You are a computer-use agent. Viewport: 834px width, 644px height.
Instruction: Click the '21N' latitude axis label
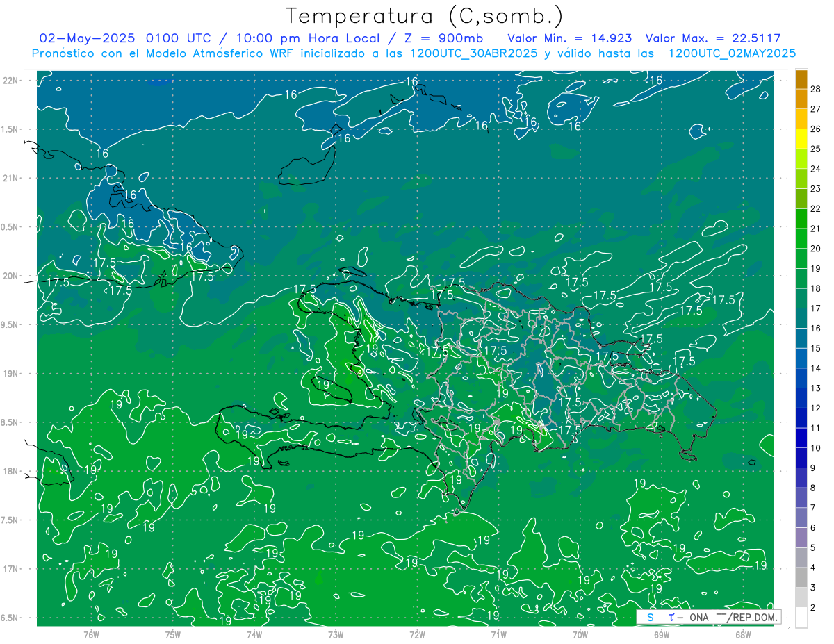10,178
